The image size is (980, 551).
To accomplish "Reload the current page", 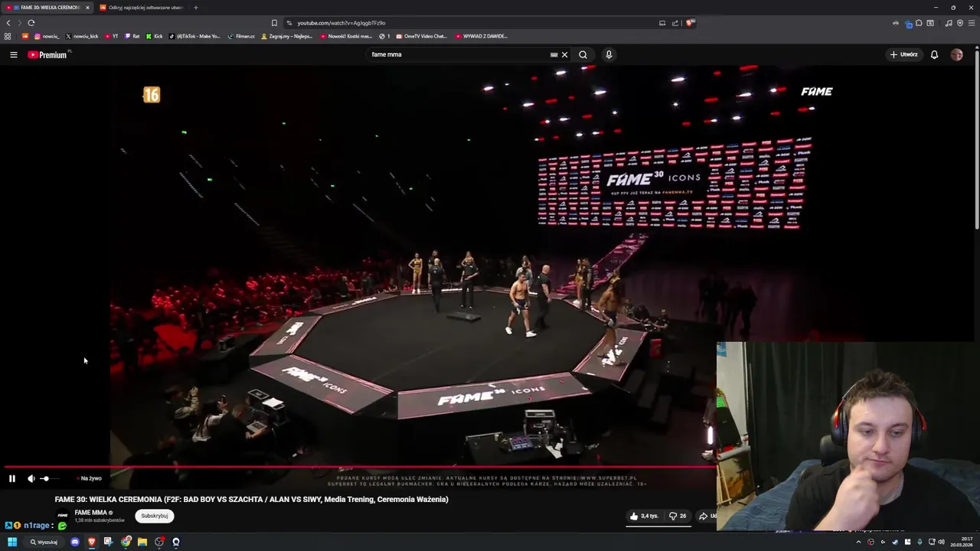I will [x=31, y=23].
